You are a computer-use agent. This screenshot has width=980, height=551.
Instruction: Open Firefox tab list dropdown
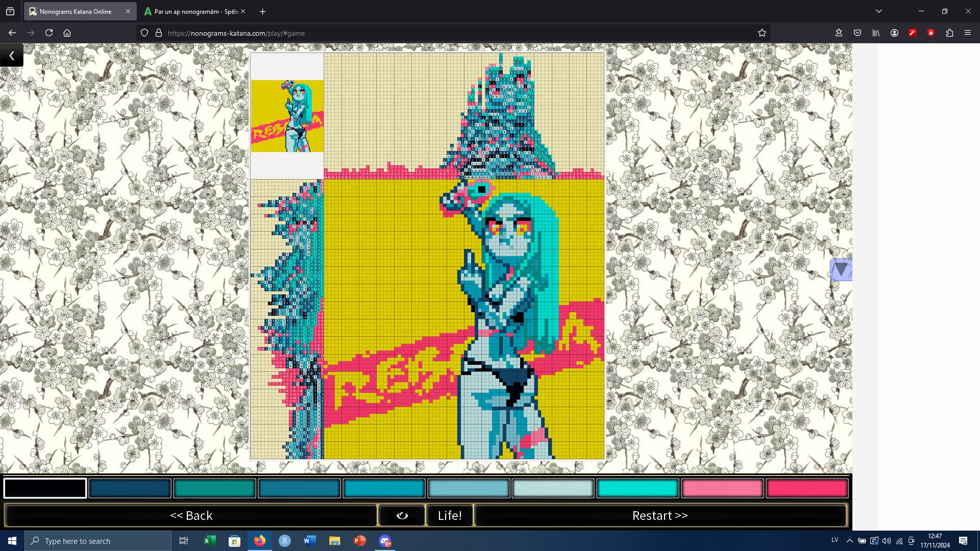point(878,11)
